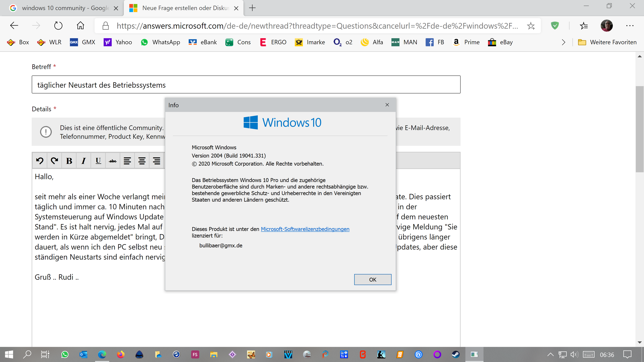The height and width of the screenshot is (362, 644).
Task: View site lock information icon
Action: (x=105, y=26)
